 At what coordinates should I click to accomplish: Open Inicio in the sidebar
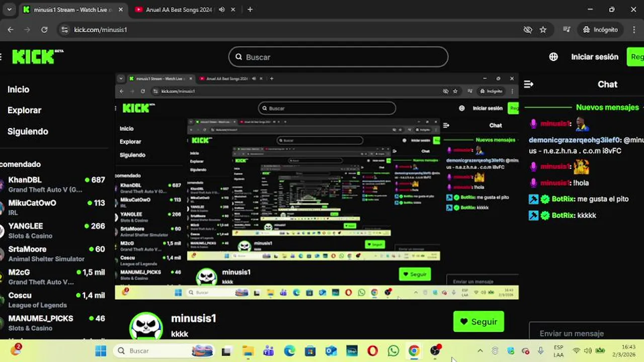click(18, 89)
